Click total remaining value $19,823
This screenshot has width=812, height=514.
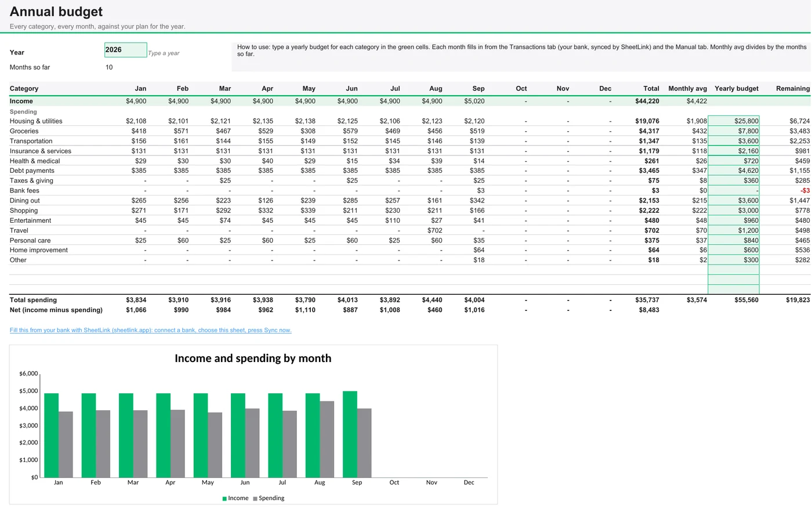(797, 300)
